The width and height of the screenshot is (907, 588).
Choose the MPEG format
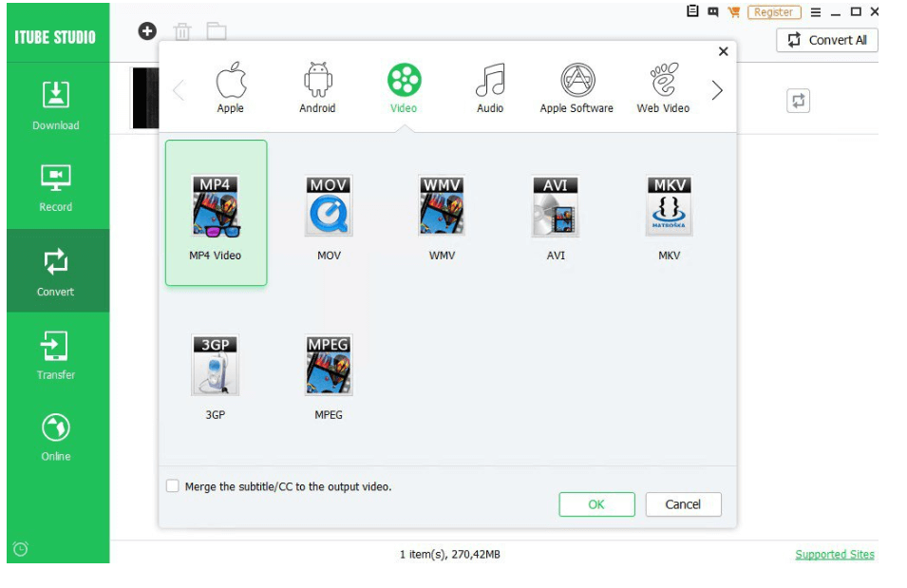coord(329,377)
